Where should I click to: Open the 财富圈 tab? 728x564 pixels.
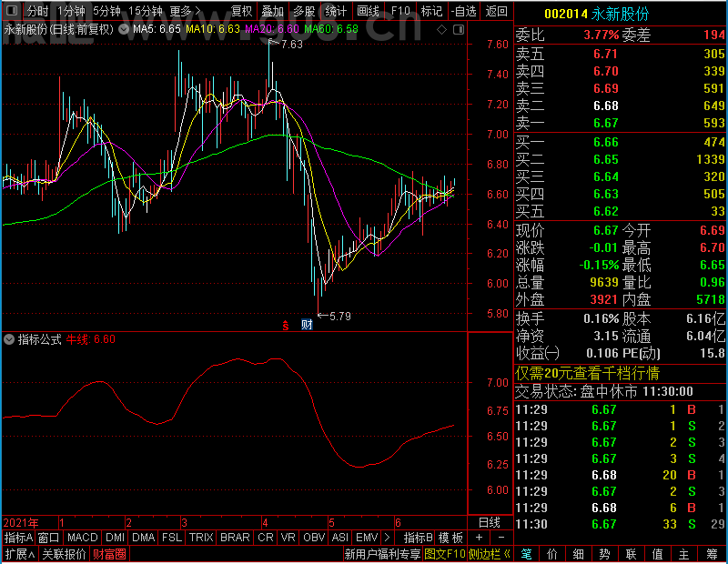[109, 554]
